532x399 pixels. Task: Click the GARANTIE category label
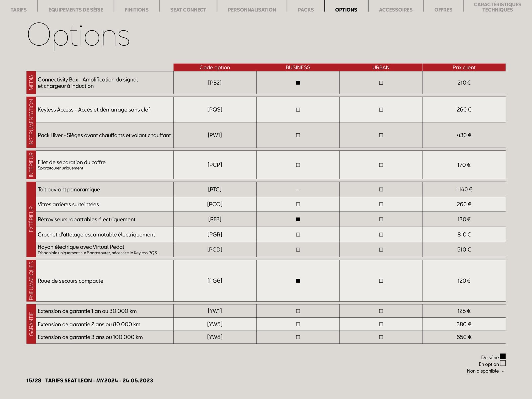click(31, 324)
